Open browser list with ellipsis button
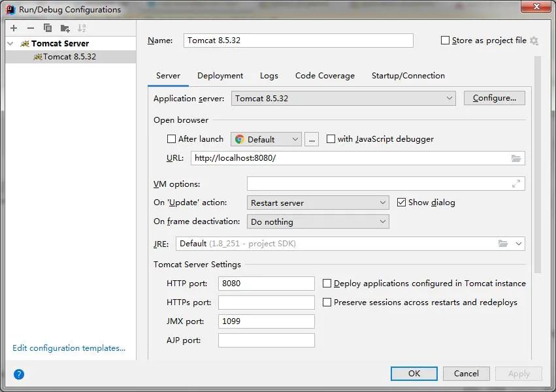The image size is (556, 392). 312,139
